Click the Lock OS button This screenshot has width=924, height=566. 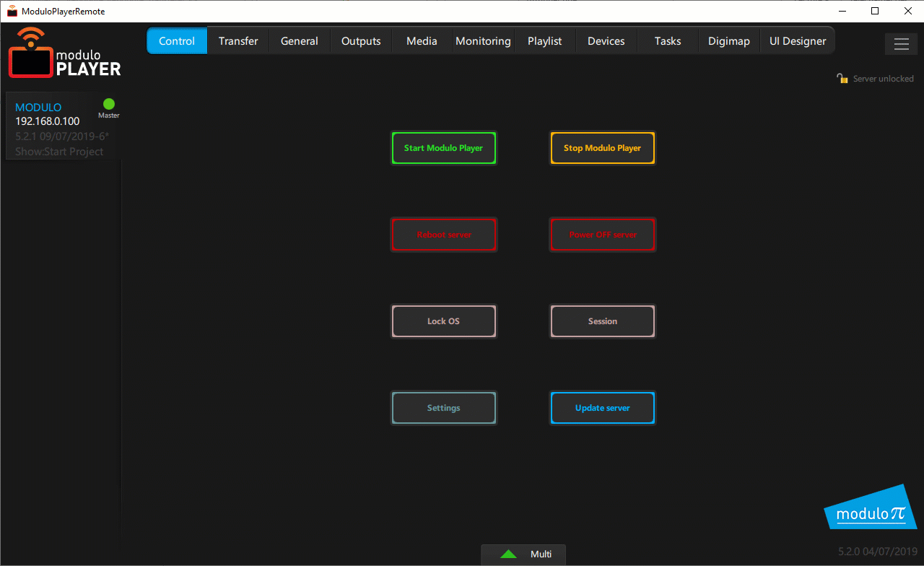click(444, 321)
